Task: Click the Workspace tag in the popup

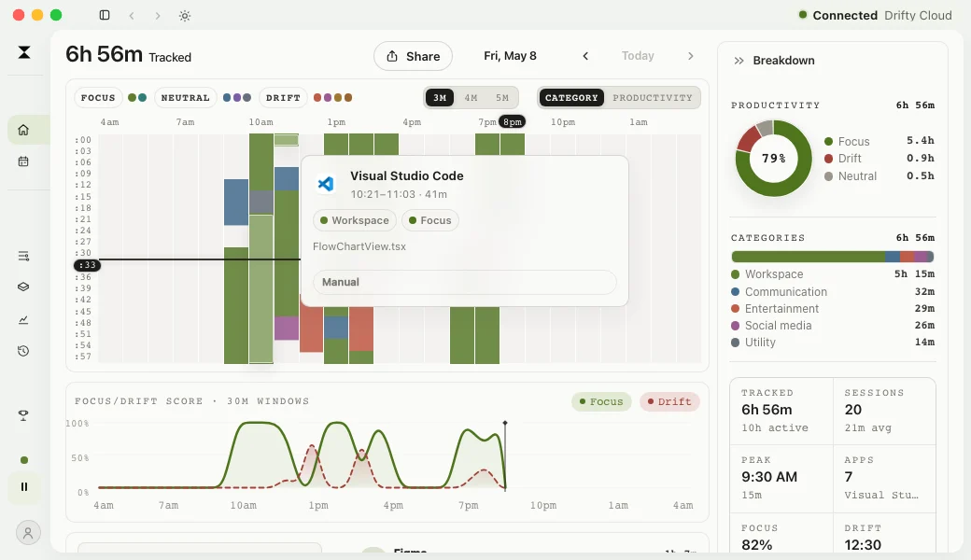Action: tap(355, 220)
